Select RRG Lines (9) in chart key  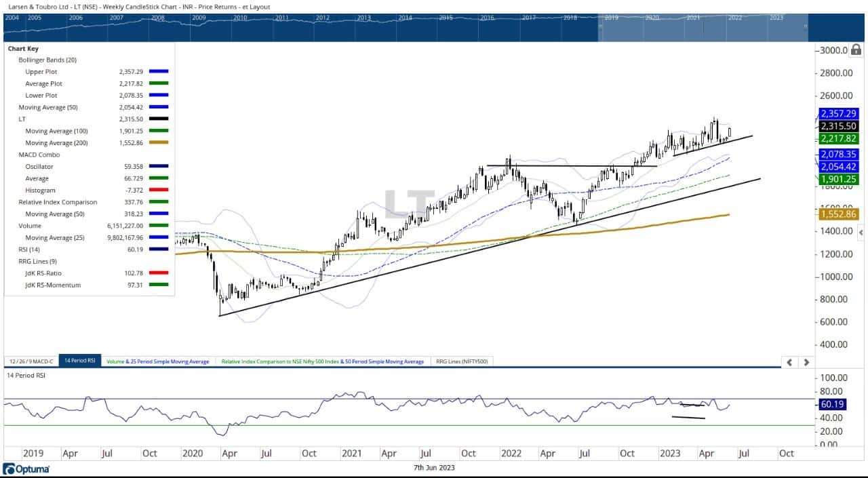point(37,261)
